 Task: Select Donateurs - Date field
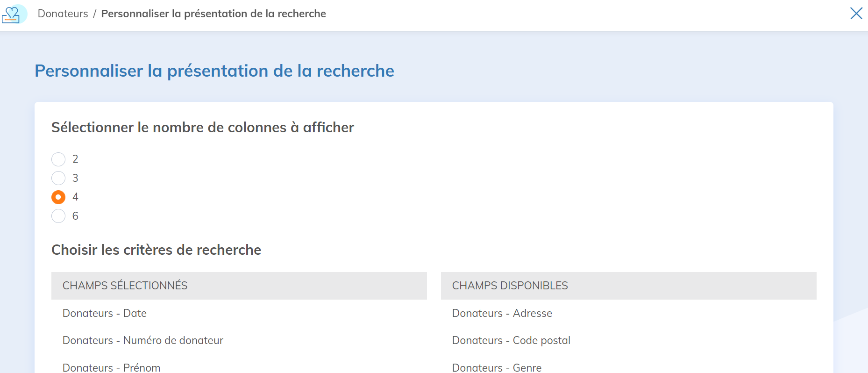(105, 313)
